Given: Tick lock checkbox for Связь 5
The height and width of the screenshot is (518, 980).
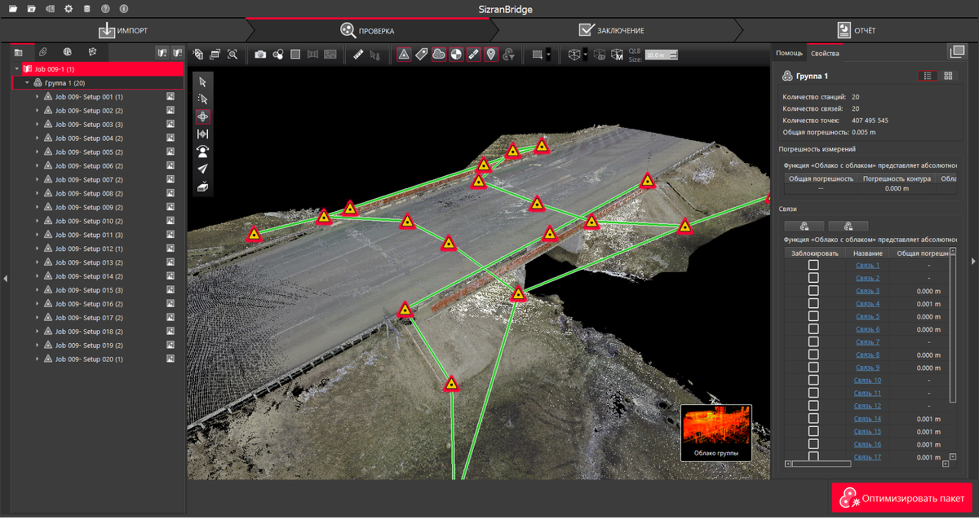Looking at the screenshot, I should (x=813, y=316).
